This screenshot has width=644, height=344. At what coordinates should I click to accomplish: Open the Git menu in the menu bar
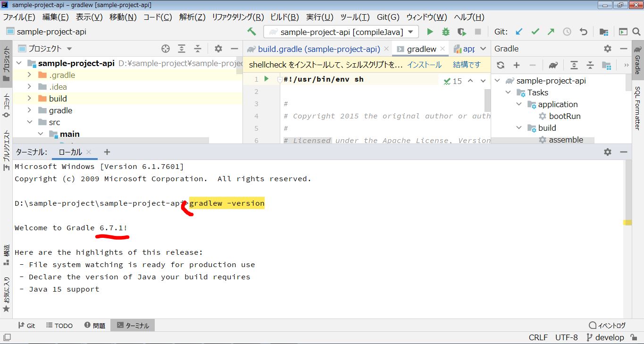point(388,17)
